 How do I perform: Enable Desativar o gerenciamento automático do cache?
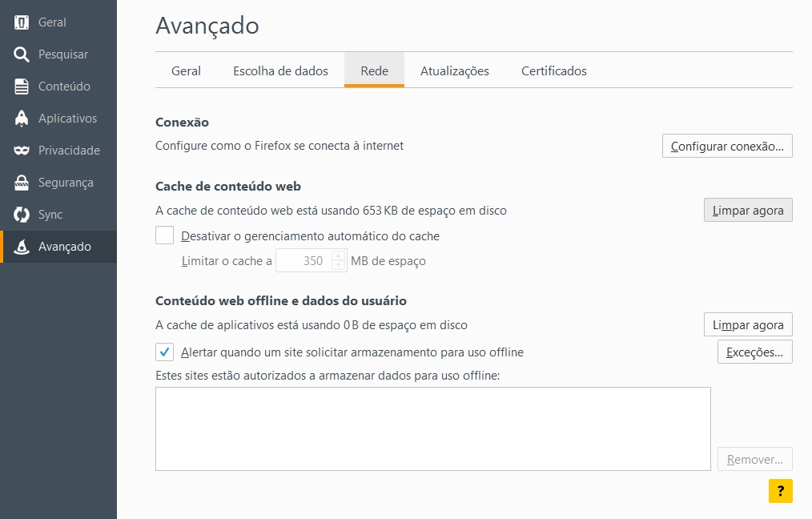click(164, 235)
